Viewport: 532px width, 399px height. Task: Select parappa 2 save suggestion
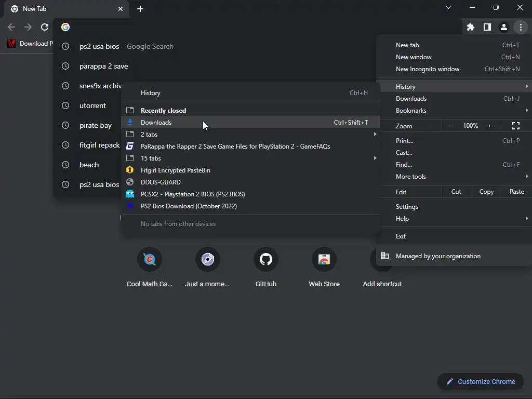215,66
